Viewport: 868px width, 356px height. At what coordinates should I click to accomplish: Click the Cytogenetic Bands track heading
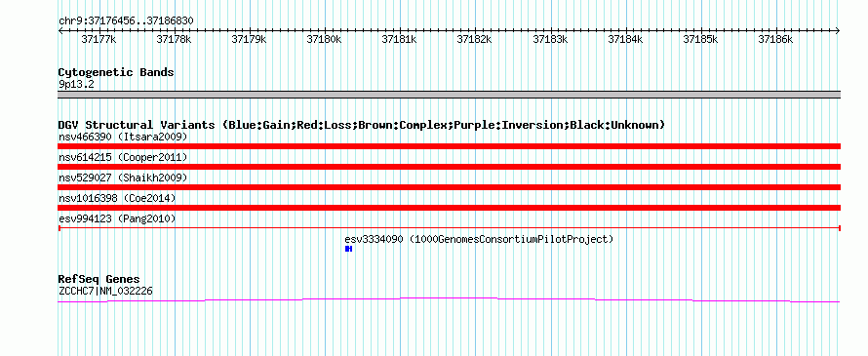click(116, 72)
